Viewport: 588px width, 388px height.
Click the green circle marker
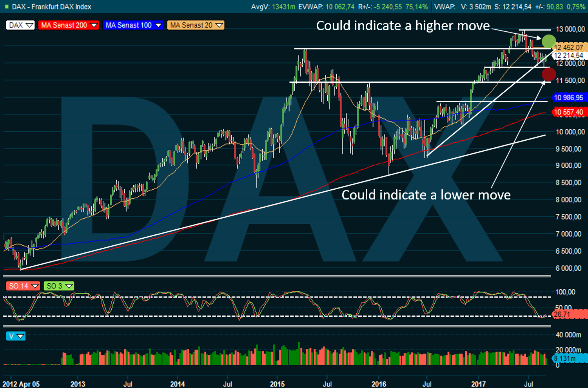click(x=549, y=41)
